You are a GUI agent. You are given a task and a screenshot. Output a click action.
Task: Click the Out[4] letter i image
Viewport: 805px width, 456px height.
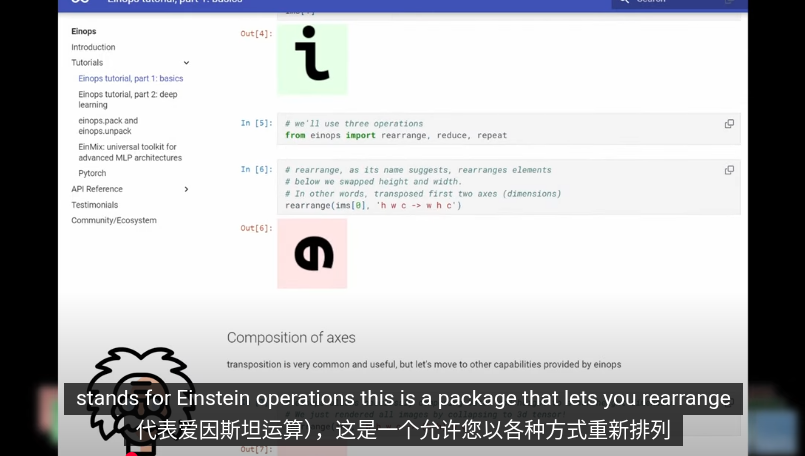(312, 60)
